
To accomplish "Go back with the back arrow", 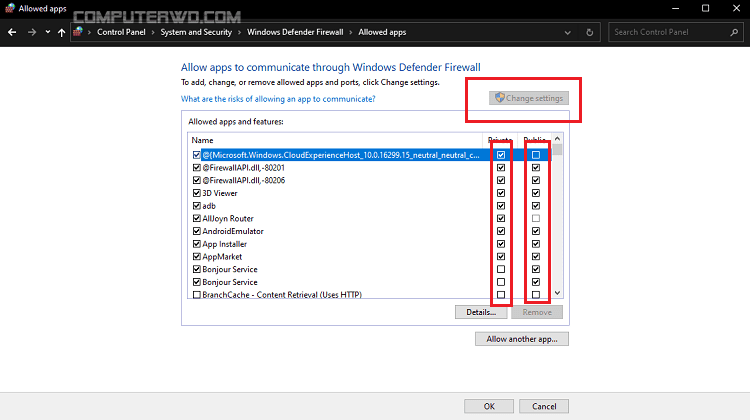I will 12,32.
